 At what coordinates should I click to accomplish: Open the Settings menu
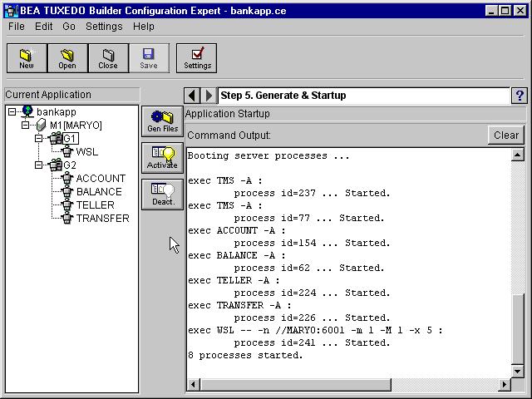(104, 27)
